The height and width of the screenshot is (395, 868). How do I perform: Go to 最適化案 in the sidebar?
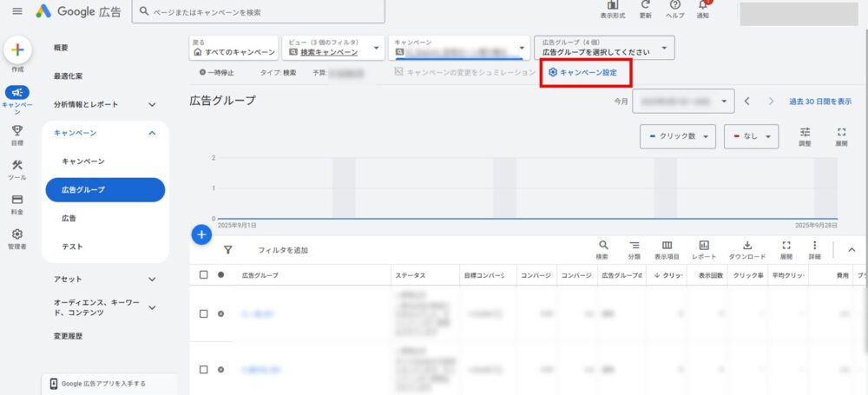pyautogui.click(x=69, y=76)
